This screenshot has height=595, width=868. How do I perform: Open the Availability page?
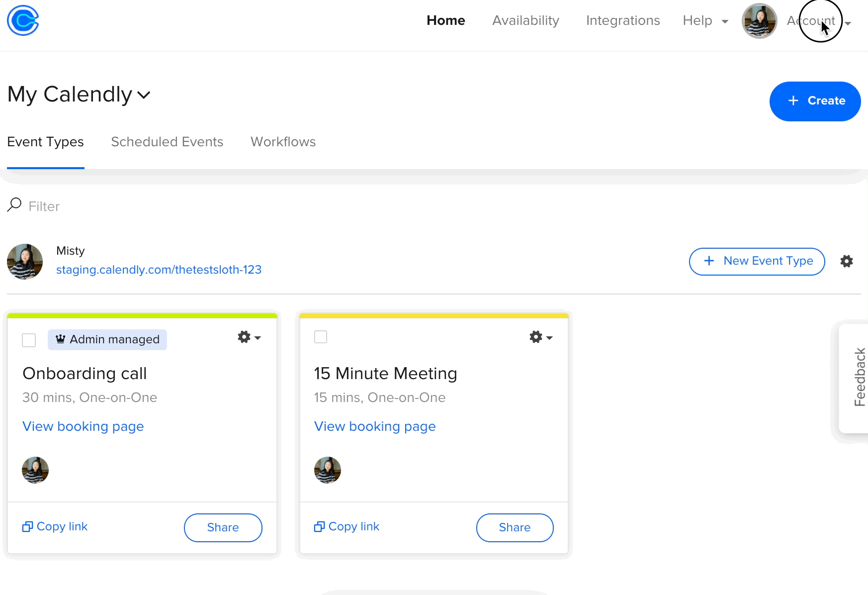(525, 20)
